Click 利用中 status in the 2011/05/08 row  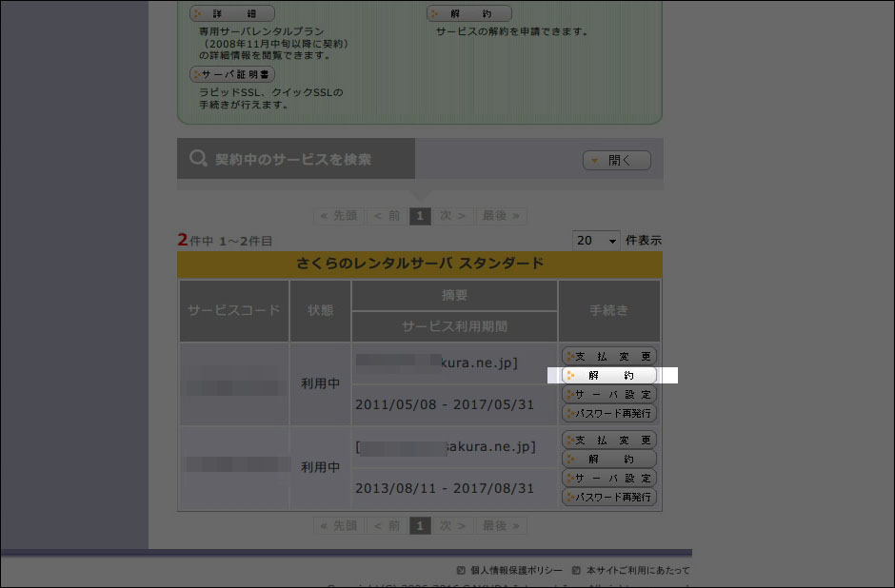tap(320, 383)
